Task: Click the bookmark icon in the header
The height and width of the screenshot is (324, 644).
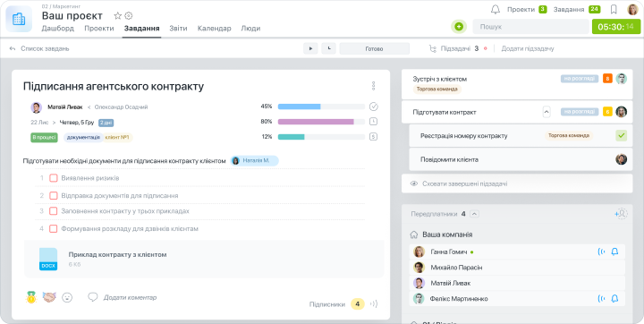Action: [x=614, y=10]
